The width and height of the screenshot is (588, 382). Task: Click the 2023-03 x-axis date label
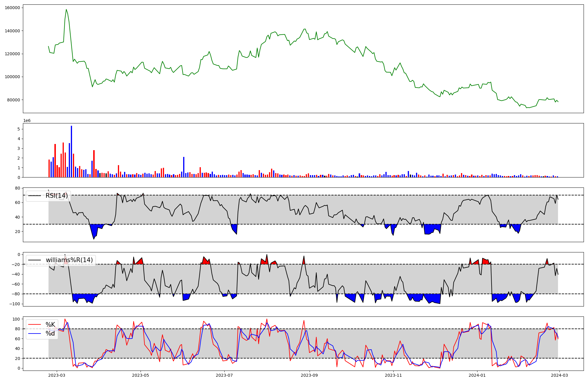pos(56,375)
